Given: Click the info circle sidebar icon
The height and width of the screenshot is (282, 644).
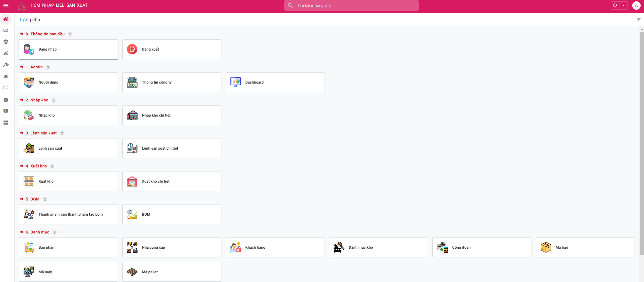Looking at the screenshot, I should (6, 100).
